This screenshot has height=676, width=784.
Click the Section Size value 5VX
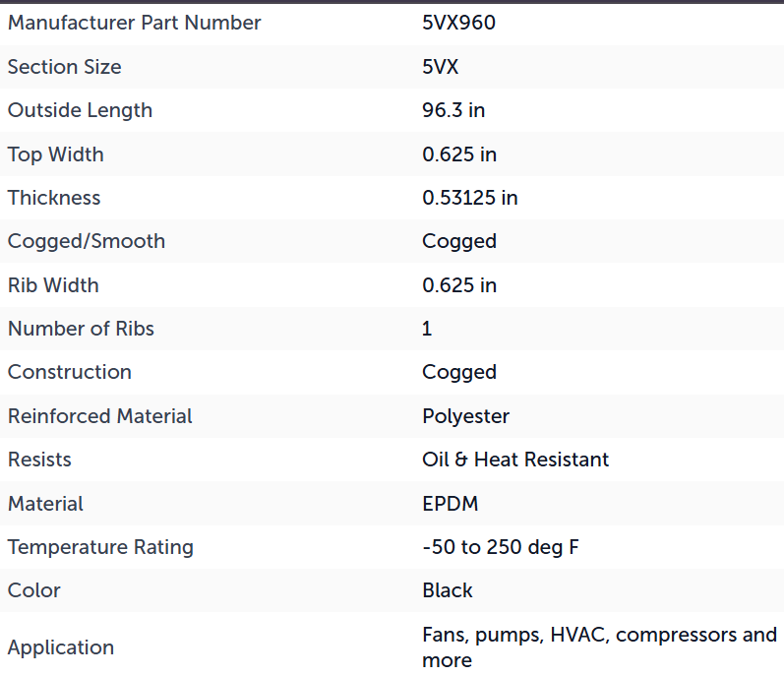pos(440,67)
